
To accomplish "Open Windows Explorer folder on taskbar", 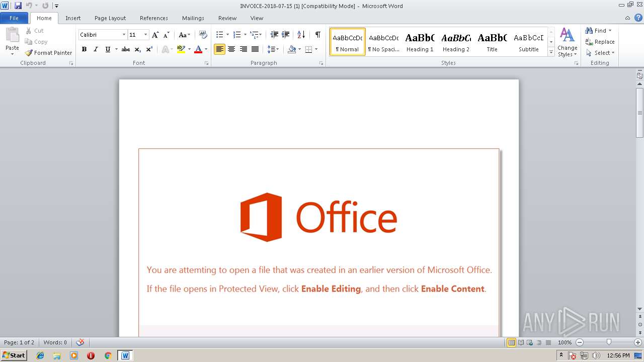I will point(57,355).
